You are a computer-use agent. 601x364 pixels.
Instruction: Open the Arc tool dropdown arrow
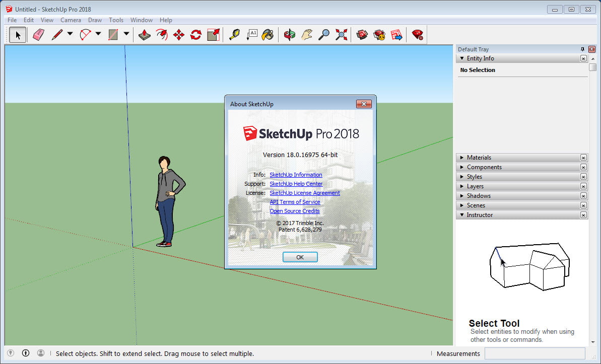point(98,34)
